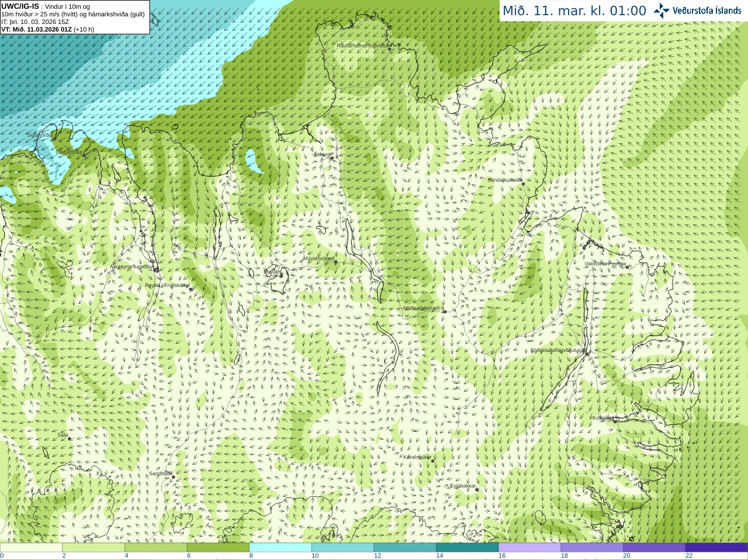Click the Mývatn station label
Image resolution: width=748 pixels, height=560 pixels.
click(x=272, y=272)
